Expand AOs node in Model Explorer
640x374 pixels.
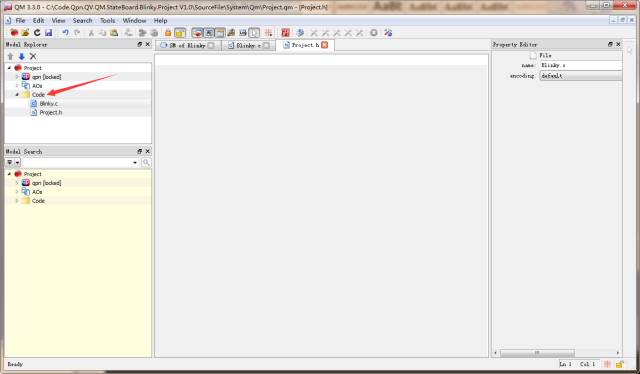[x=17, y=86]
